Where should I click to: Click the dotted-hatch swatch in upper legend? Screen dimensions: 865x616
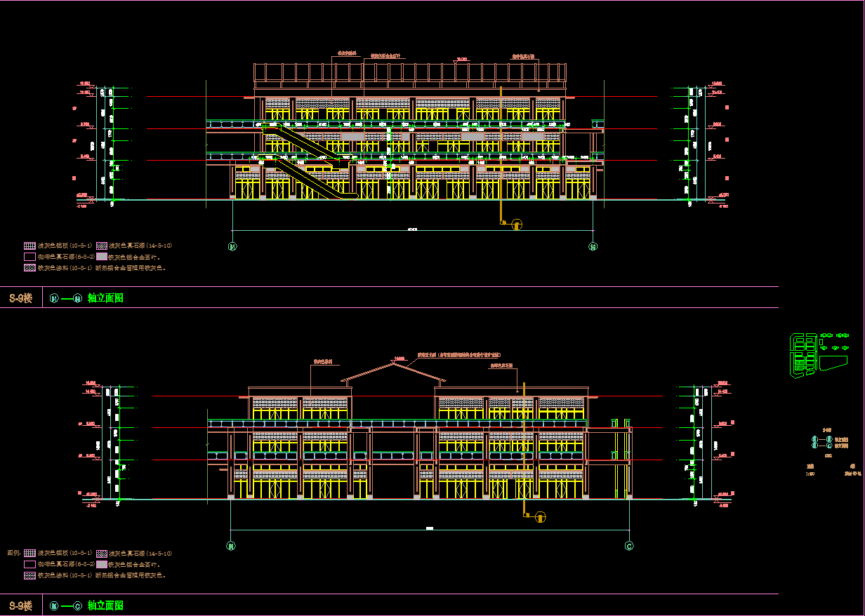click(x=29, y=267)
